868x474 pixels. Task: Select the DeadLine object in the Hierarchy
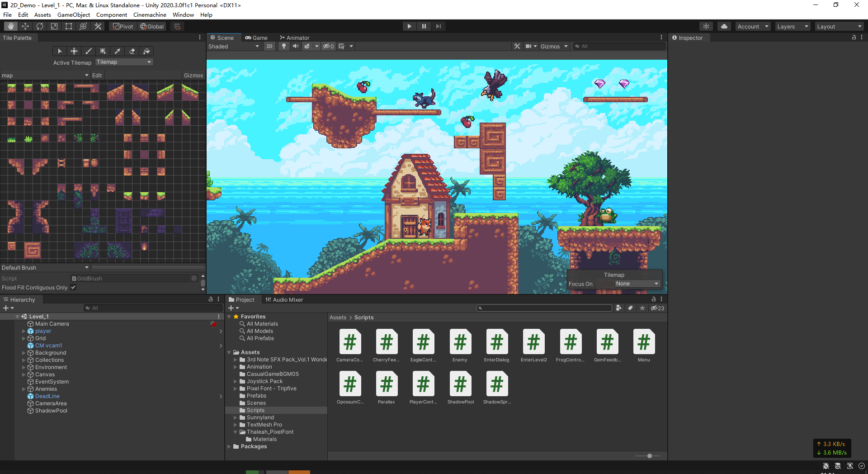point(47,396)
